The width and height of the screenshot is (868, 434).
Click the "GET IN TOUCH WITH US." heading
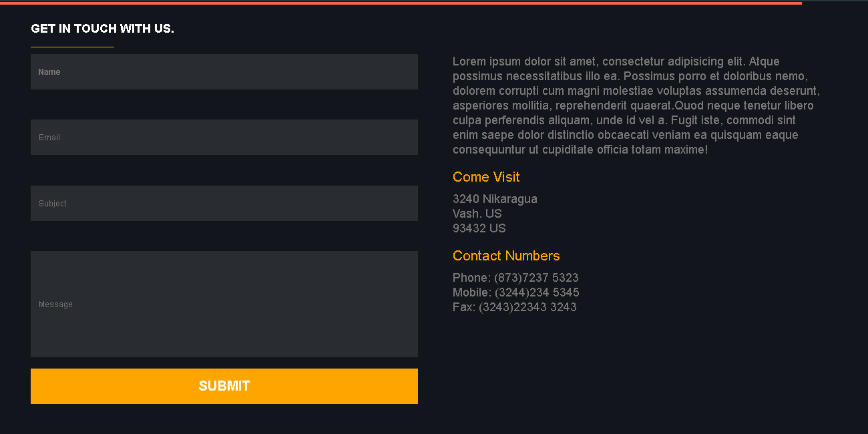coord(102,29)
